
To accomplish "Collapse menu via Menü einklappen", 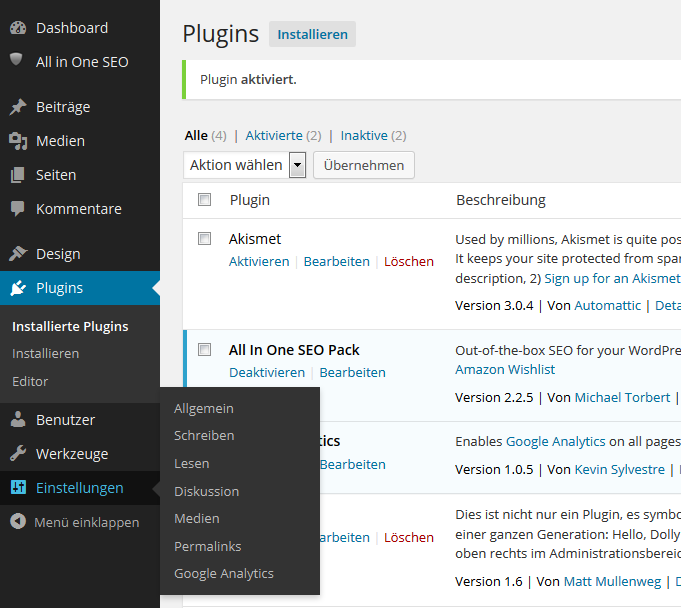I will [80, 522].
